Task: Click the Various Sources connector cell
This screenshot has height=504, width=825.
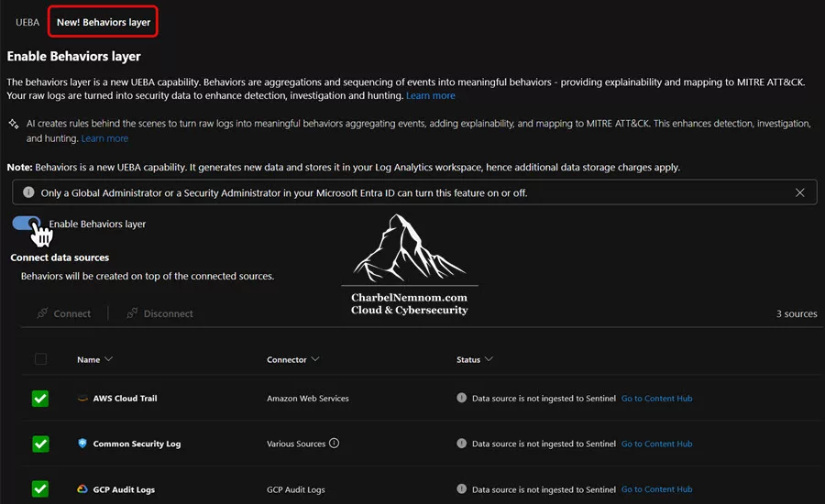Action: 296,444
